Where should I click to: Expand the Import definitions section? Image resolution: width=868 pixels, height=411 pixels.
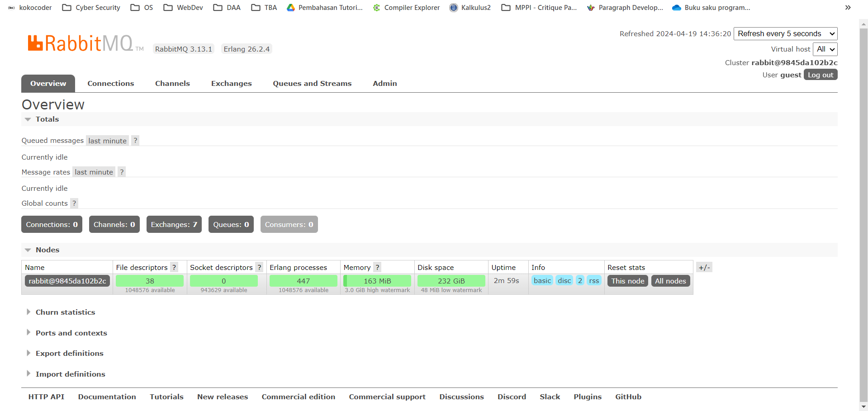(66, 374)
